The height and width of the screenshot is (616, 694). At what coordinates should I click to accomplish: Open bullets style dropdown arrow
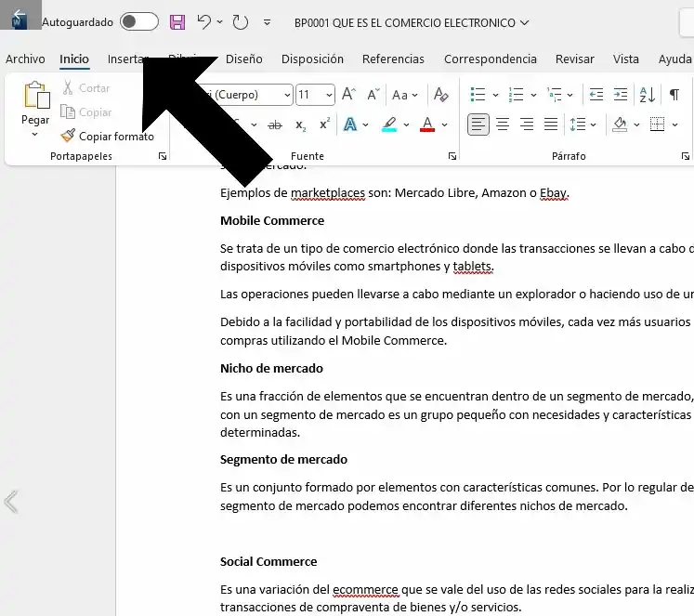pos(496,95)
